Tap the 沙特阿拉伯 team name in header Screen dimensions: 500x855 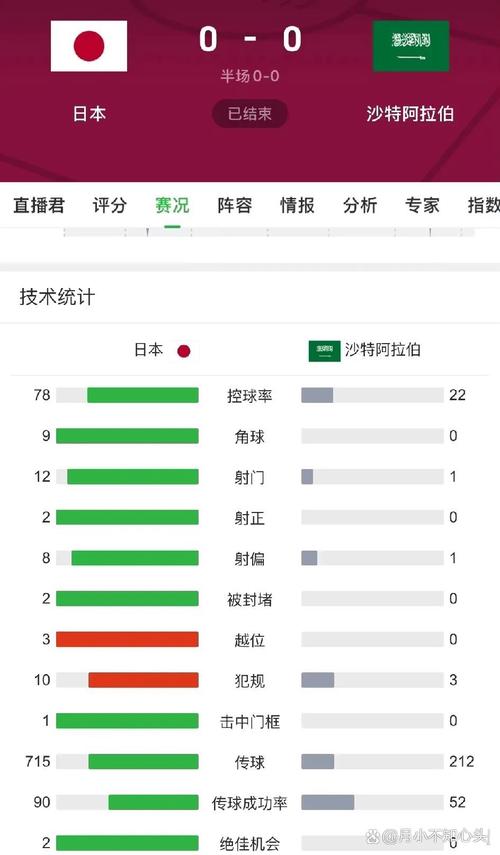[410, 113]
